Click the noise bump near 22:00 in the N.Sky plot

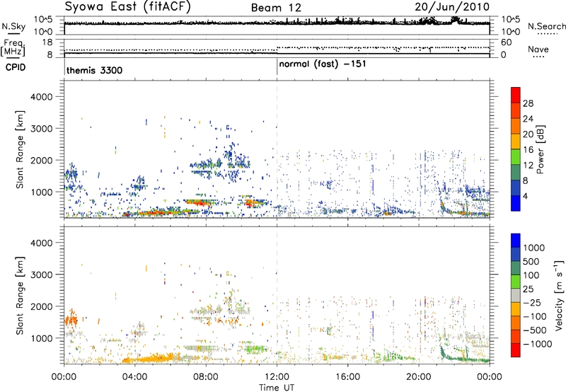pyautogui.click(x=455, y=21)
